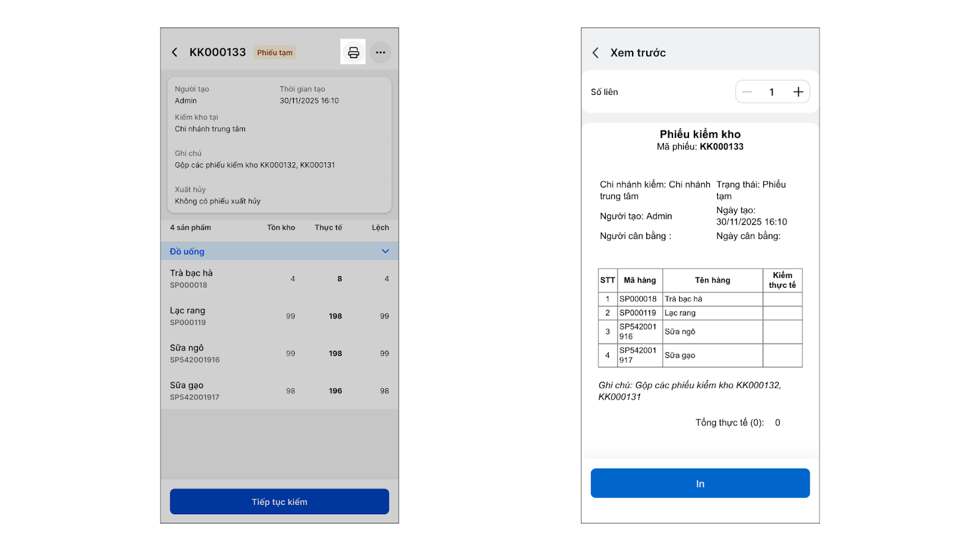Click the Thực tế column header

328,227
